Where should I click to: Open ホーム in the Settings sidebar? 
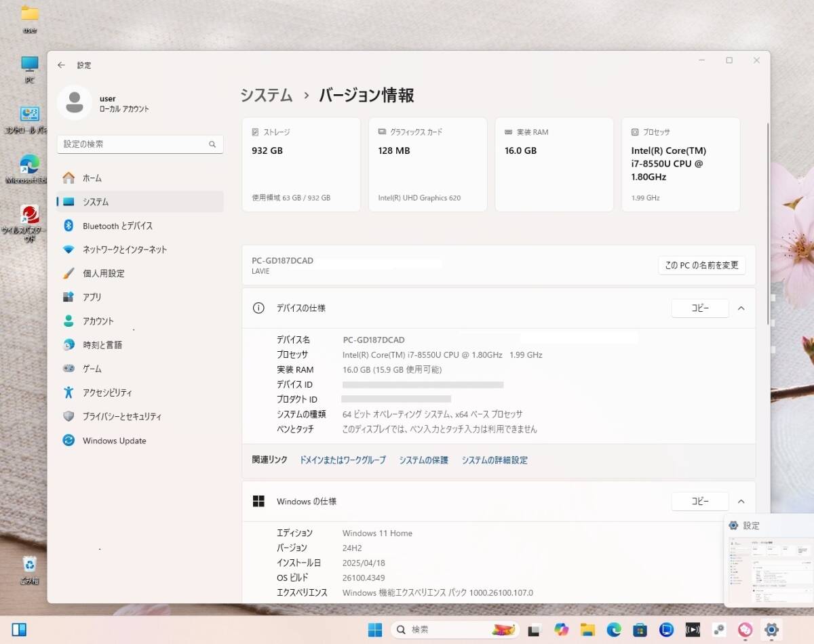coord(140,178)
